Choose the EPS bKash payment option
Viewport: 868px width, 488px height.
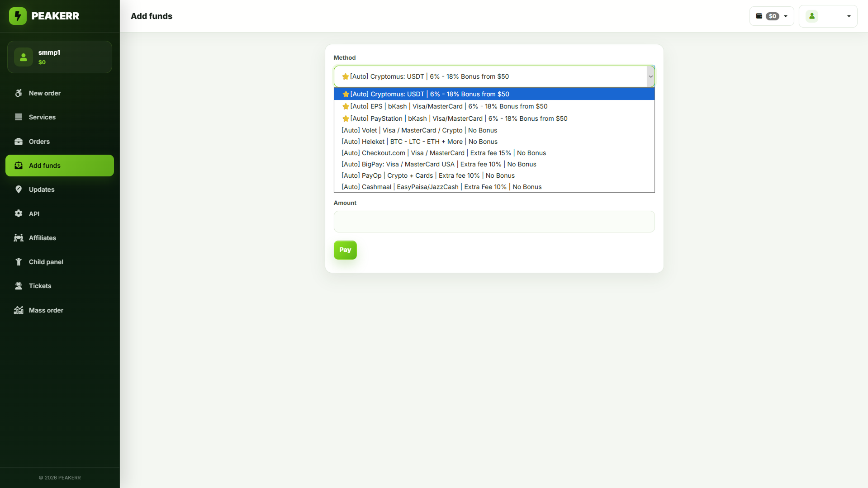(494, 106)
